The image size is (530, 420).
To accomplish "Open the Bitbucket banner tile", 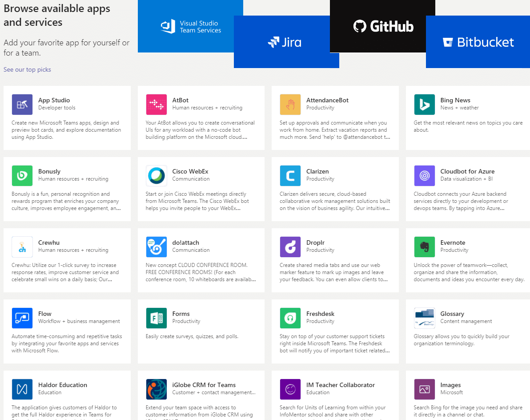I will 478,42.
